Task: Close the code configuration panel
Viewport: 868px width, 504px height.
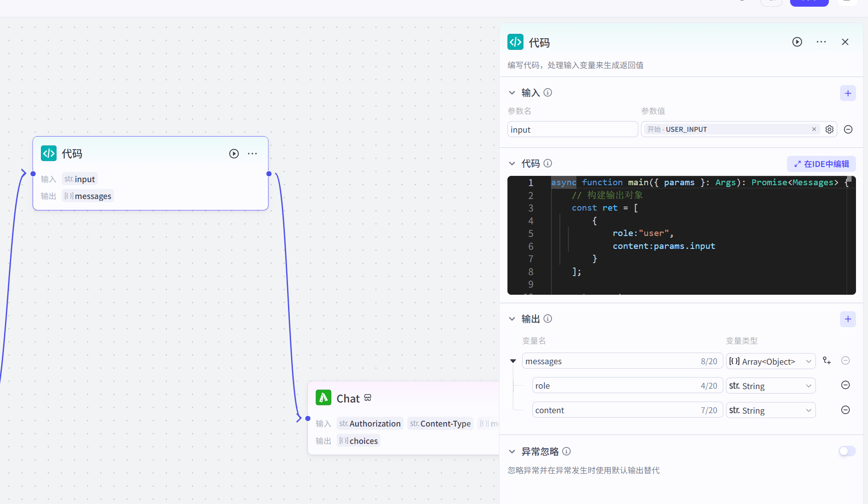Action: click(x=845, y=42)
